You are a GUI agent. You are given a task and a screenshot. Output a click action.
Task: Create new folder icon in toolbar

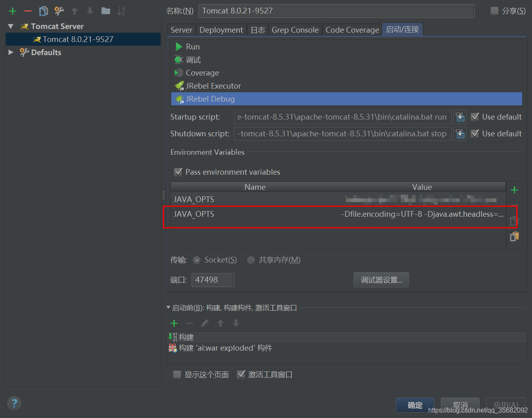[x=106, y=11]
